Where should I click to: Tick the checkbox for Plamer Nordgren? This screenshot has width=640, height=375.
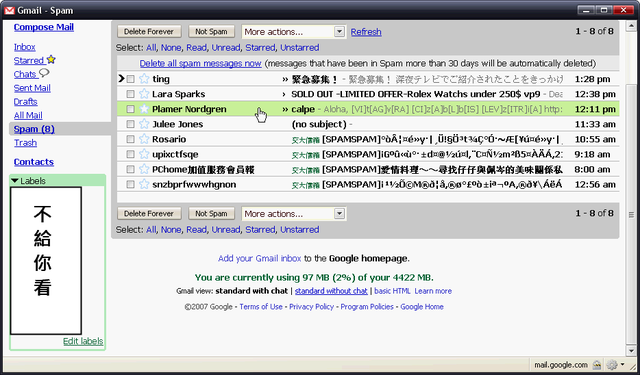point(130,109)
